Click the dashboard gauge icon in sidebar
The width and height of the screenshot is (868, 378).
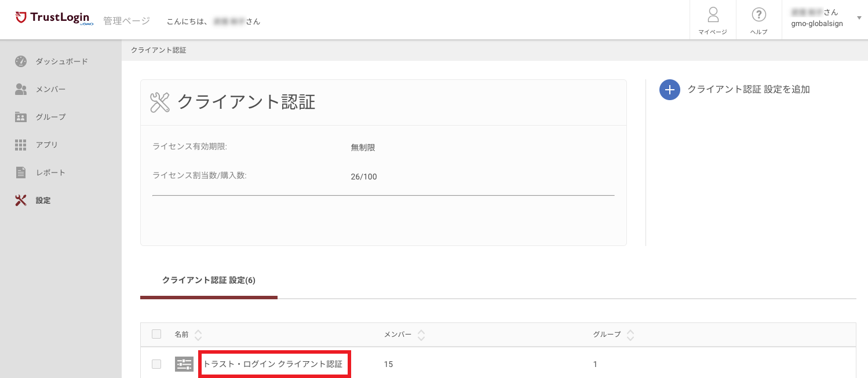coord(21,61)
